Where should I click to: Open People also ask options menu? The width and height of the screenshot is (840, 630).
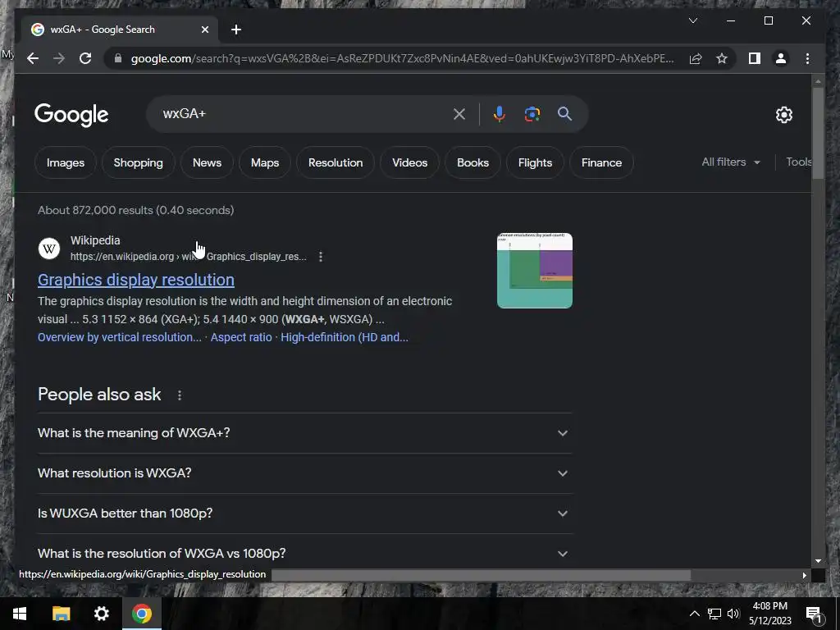180,395
